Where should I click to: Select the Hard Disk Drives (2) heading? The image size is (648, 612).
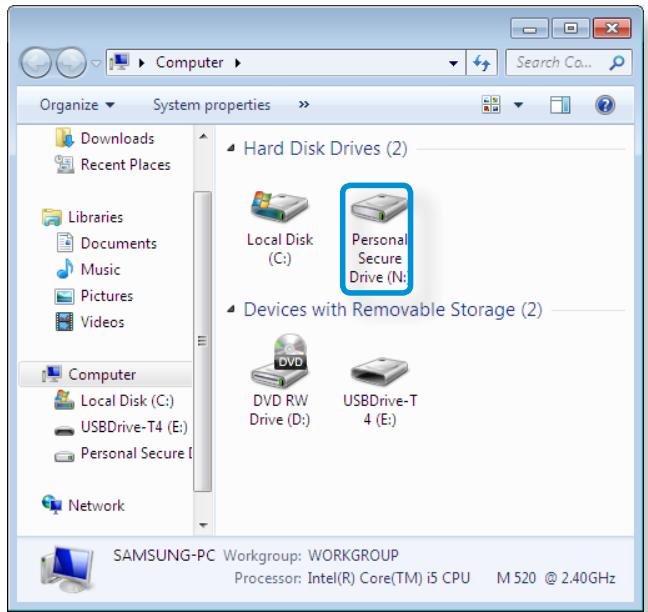click(x=325, y=148)
